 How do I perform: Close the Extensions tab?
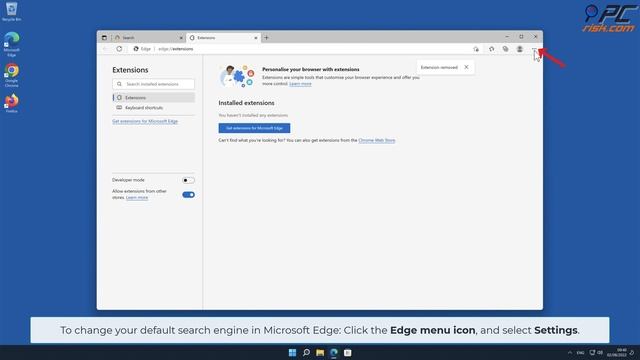pos(256,38)
